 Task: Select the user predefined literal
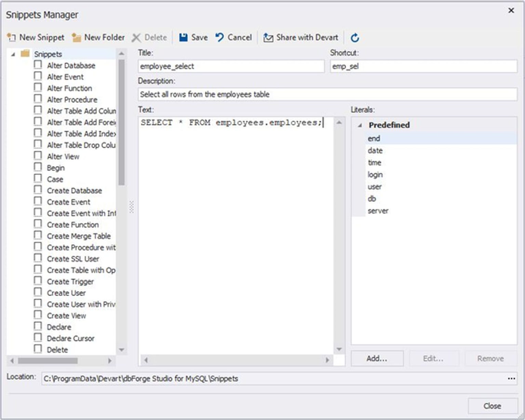(x=375, y=186)
